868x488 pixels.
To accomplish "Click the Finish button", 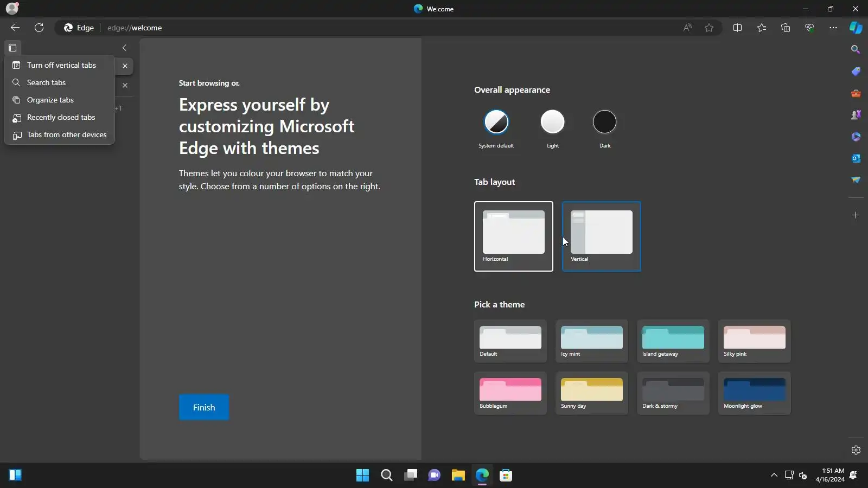I will pos(204,407).
